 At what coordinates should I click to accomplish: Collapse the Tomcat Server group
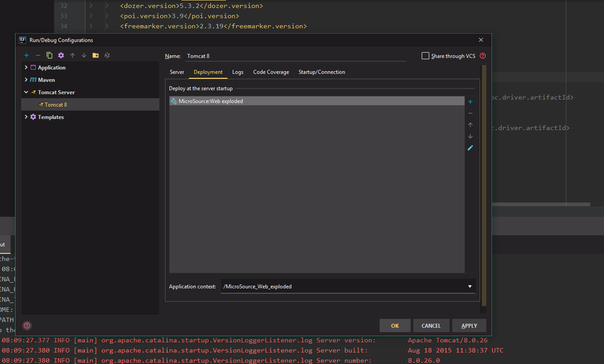pyautogui.click(x=26, y=92)
